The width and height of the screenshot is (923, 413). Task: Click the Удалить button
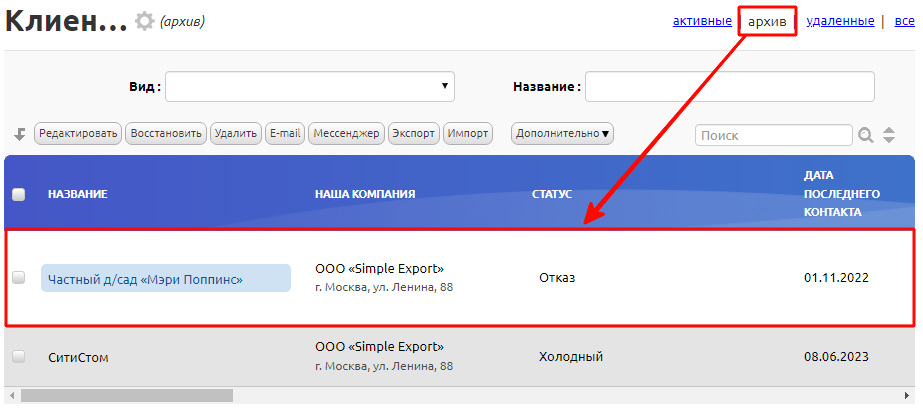[236, 134]
